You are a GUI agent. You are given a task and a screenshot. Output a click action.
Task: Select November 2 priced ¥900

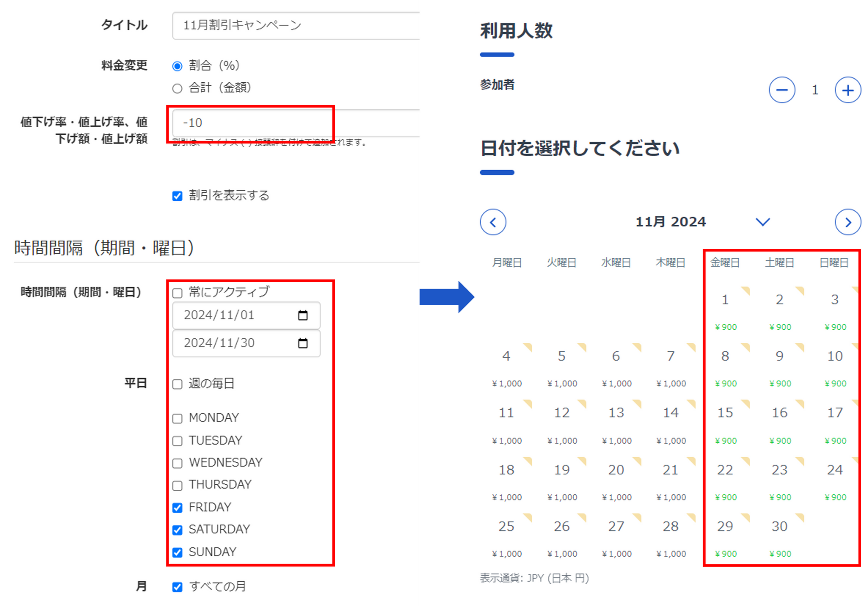tap(779, 300)
